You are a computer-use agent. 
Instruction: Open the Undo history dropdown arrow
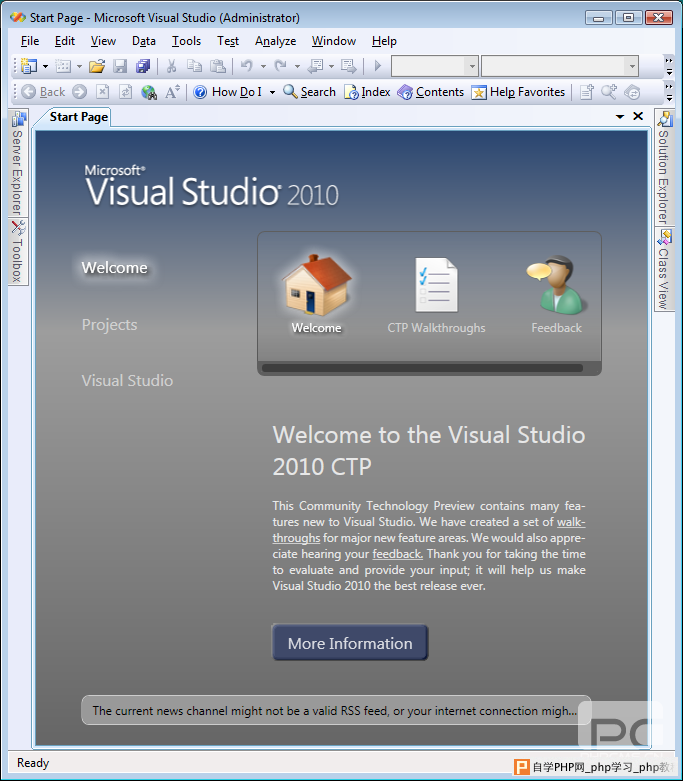coord(263,66)
